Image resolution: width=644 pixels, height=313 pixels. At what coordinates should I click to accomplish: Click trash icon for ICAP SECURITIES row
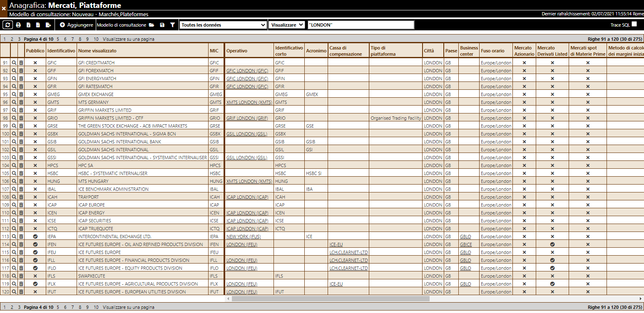pos(21,221)
